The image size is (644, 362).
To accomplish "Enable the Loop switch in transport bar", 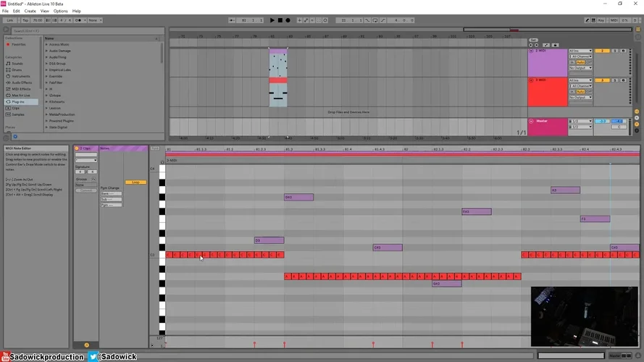I will pyautogui.click(x=375, y=20).
